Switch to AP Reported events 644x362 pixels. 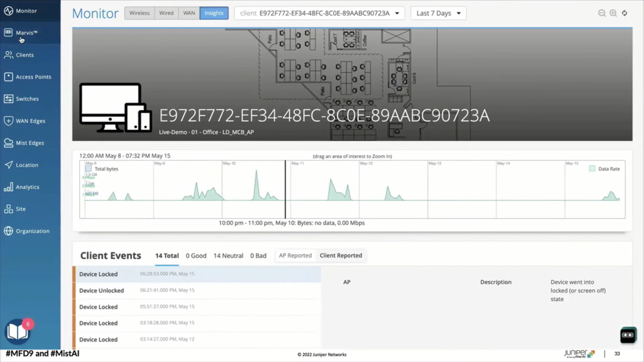pyautogui.click(x=295, y=255)
